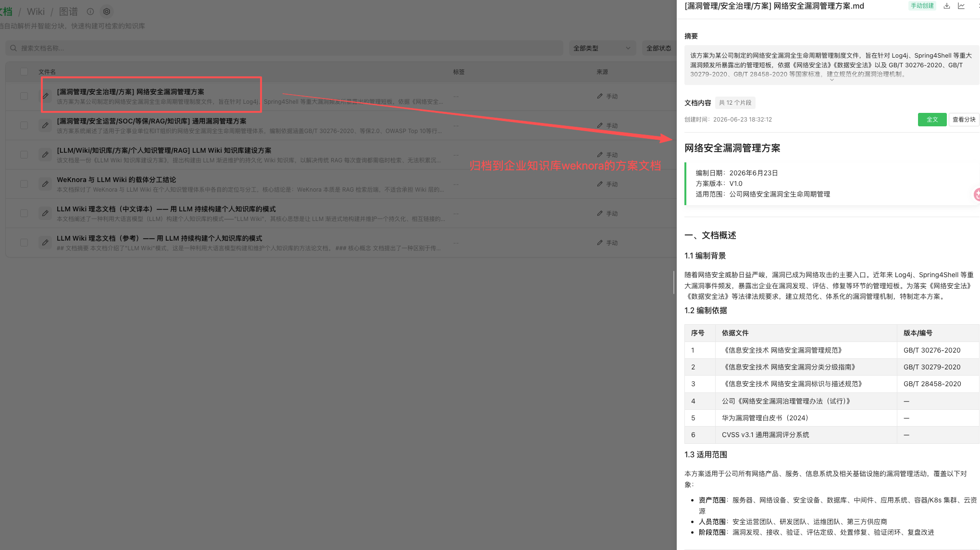The height and width of the screenshot is (550, 980).
Task: Click edit pencil icon for LLM Wiki 知识库建设方案
Action: coord(45,155)
